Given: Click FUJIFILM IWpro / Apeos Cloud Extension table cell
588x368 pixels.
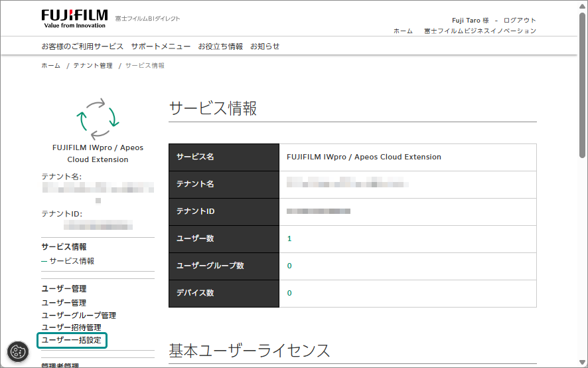Looking at the screenshot, I should coord(407,157).
